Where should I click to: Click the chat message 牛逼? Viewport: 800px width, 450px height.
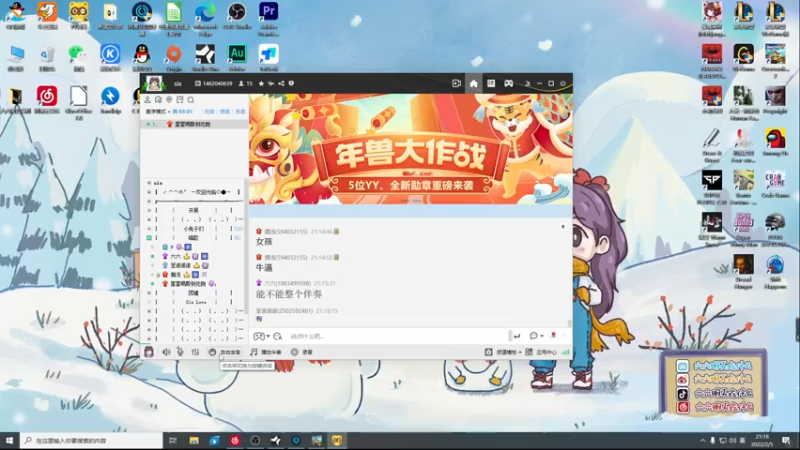264,267
